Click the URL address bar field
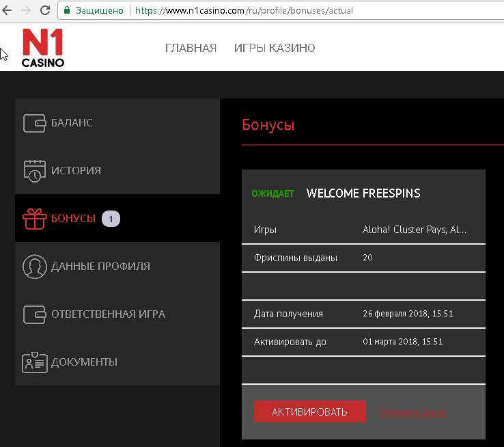The height and width of the screenshot is (447, 504). point(280,11)
